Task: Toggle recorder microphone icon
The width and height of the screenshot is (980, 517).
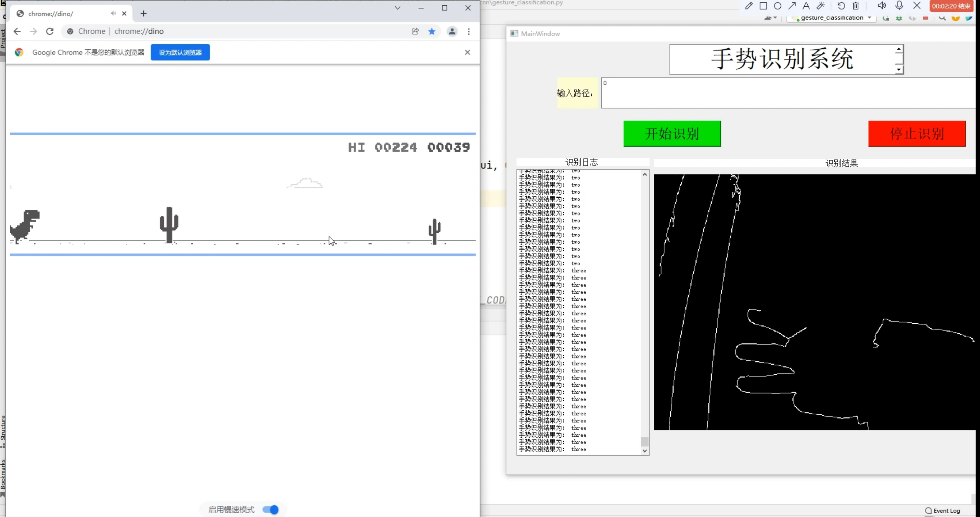Action: [899, 6]
